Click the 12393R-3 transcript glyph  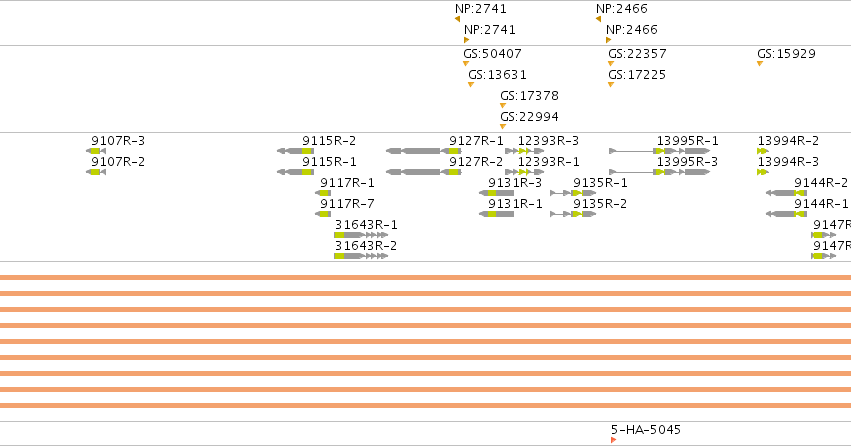(524, 151)
